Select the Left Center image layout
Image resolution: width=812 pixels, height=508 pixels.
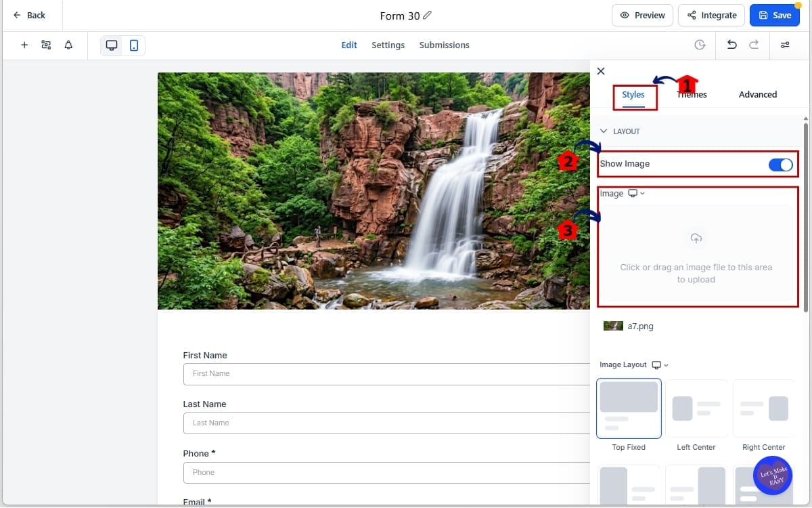coord(696,408)
